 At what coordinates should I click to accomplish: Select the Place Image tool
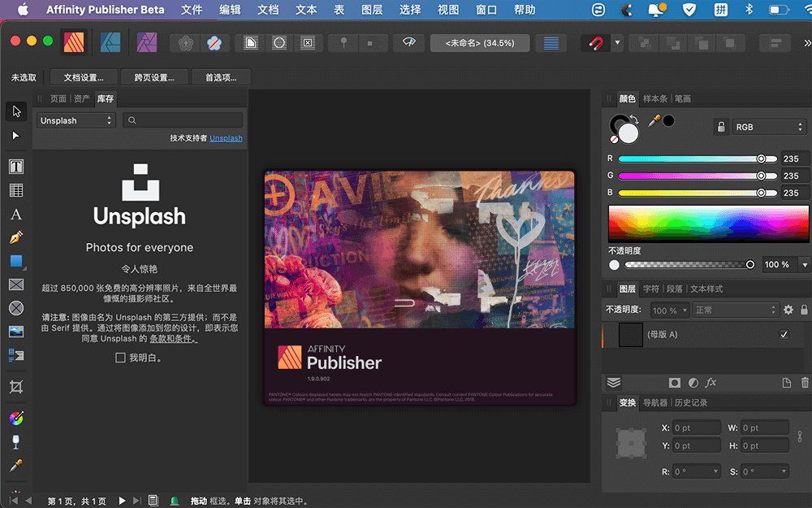point(16,332)
